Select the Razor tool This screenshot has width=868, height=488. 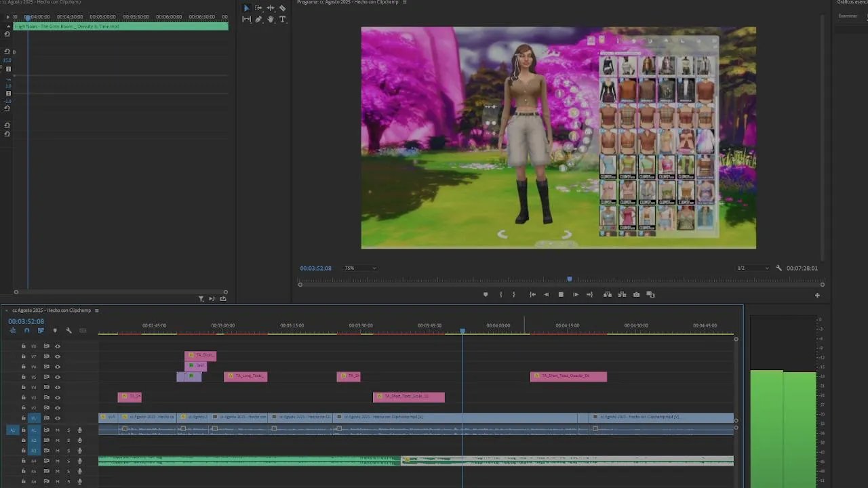tap(283, 8)
